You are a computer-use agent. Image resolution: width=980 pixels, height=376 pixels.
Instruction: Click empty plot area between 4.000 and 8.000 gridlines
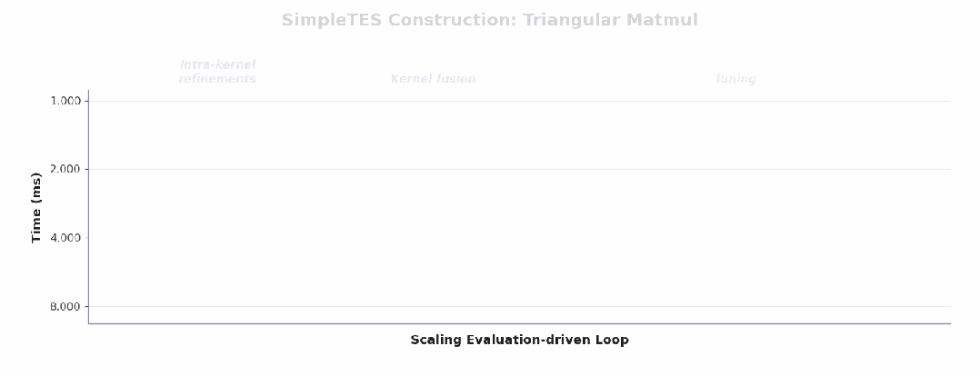(x=518, y=272)
